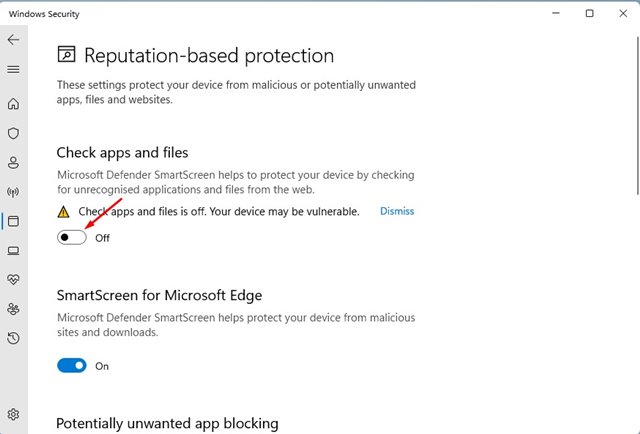
Task: Open Device performance & health heart icon
Action: coord(13,279)
